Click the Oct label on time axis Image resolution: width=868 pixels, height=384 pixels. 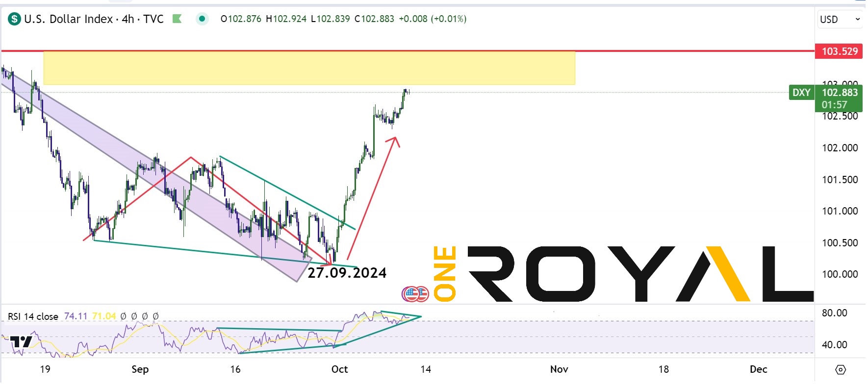[339, 369]
